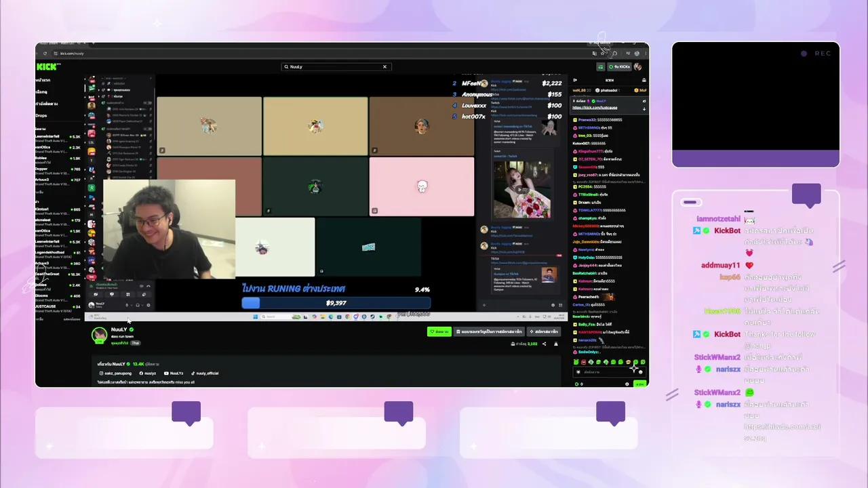The height and width of the screenshot is (488, 868).
Task: Click the สมัครสมาชิก subscribe button
Action: pos(543,331)
